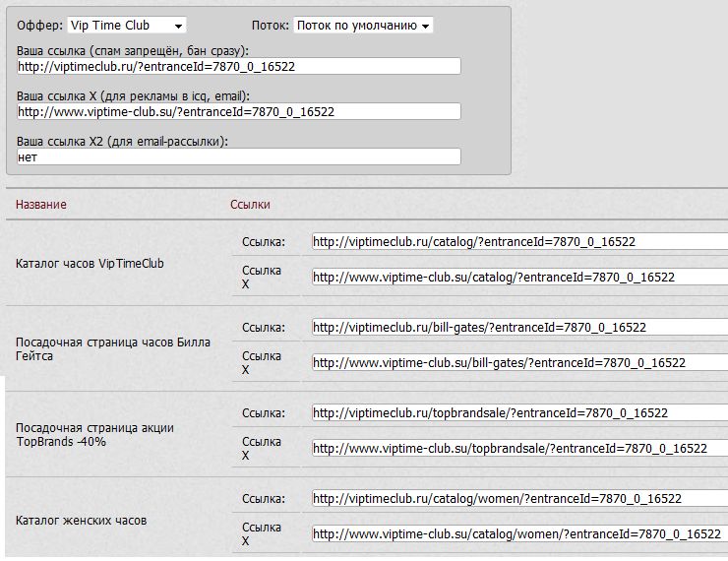728x561 pixels.
Task: Focus the Ваша ссылка X2 field containing нет
Action: 239,156
